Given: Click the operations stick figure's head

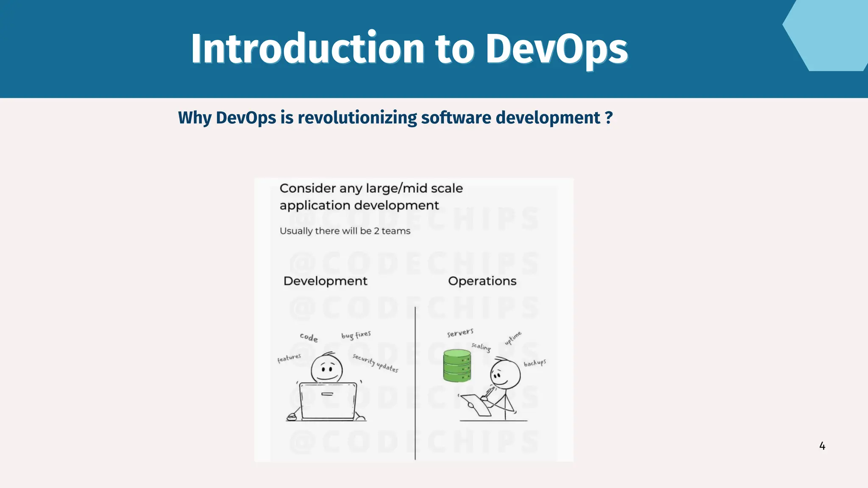Looking at the screenshot, I should [x=505, y=374].
